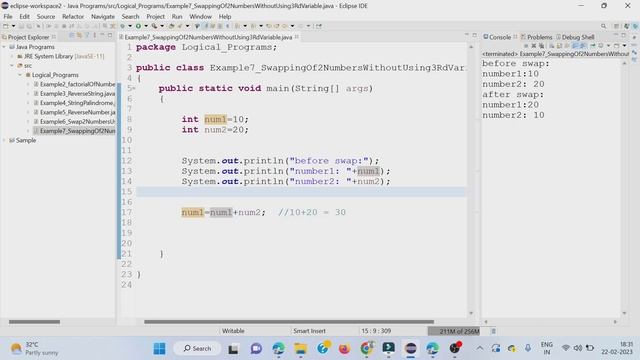Open the New dropdown arrow in toolbar
The image size is (640, 360).
pos(13,26)
